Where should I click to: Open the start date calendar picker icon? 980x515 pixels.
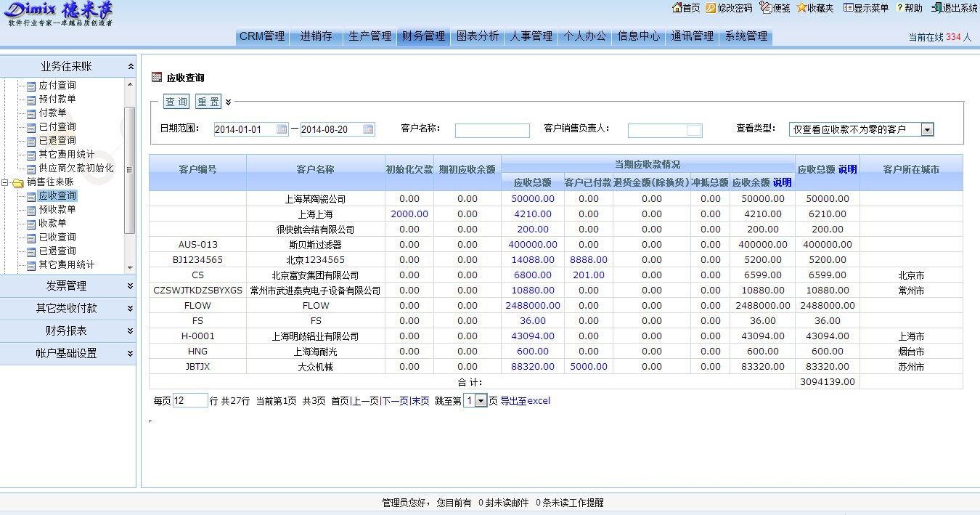(282, 129)
